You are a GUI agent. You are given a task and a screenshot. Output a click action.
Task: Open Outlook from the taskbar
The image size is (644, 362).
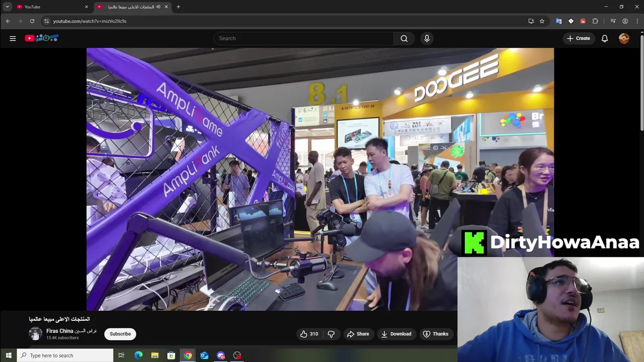click(204, 355)
